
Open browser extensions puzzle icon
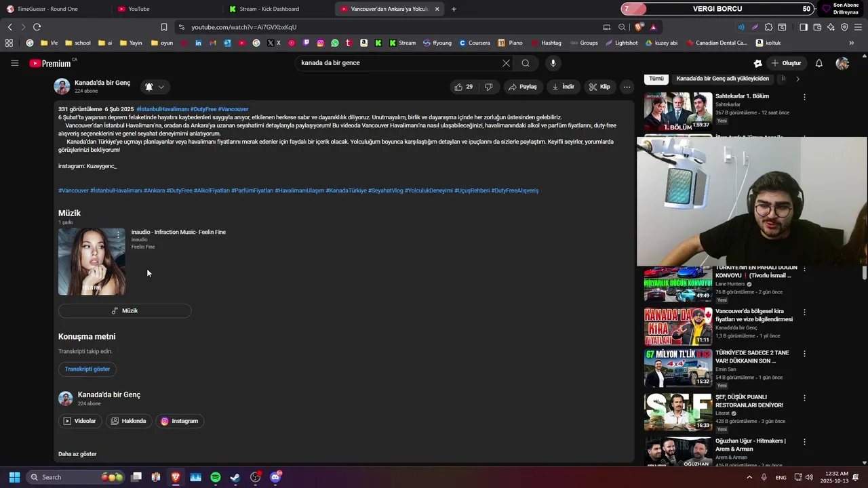point(768,27)
